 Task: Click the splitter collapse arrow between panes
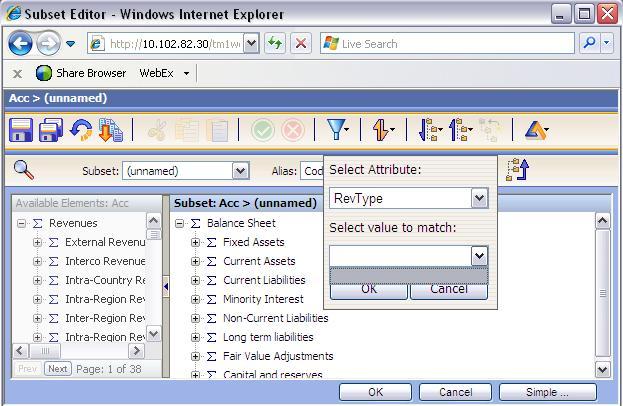pos(166,286)
